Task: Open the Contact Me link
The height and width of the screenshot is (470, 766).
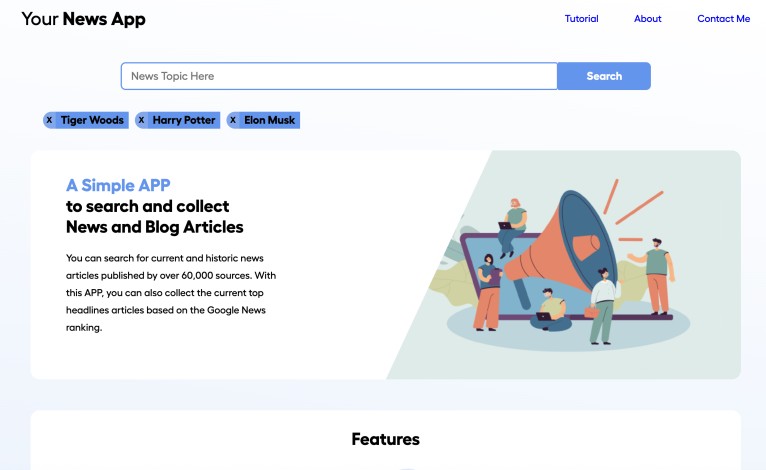Action: (723, 19)
